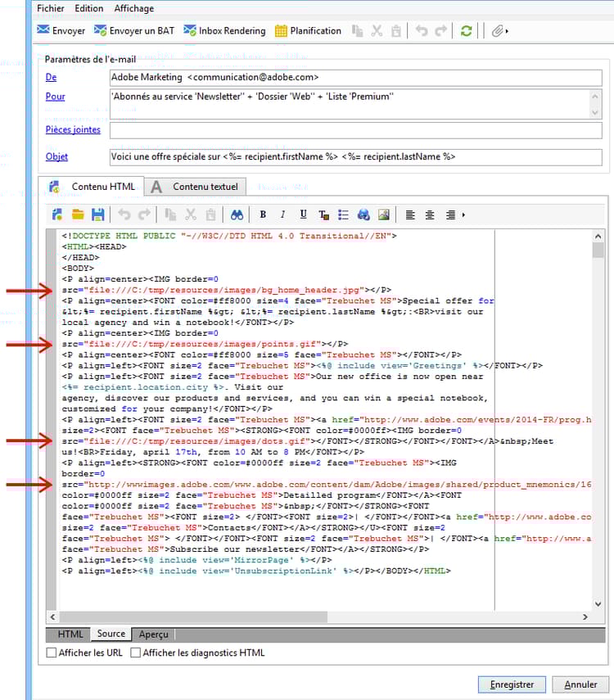Click the De sender address field

coord(356,78)
